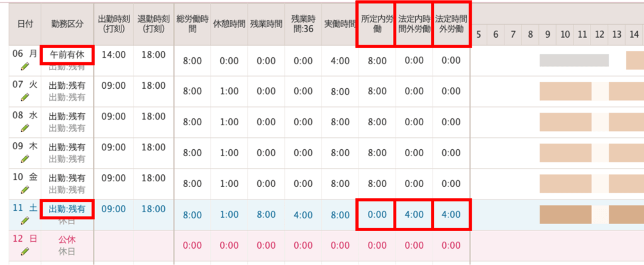Click the 4:00 法定時間外労働 value on Saturday

click(x=452, y=215)
